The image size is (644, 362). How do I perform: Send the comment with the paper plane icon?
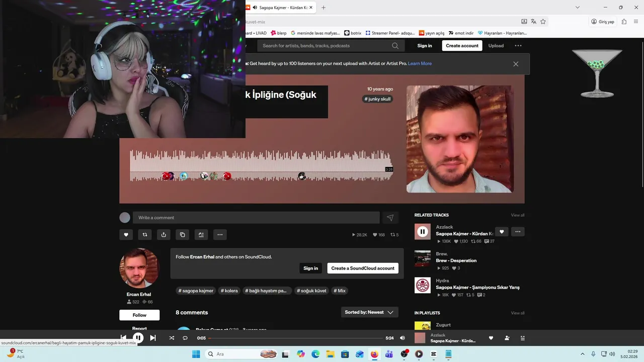pos(390,218)
